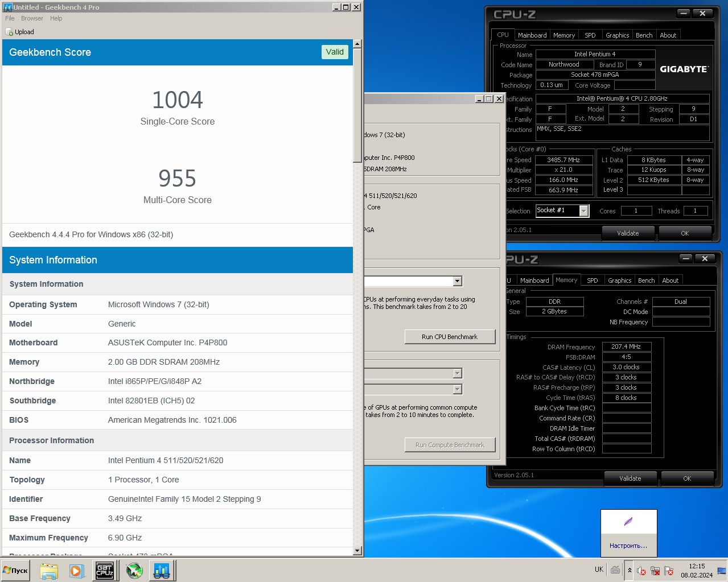Open Graphics tab in lower CPU-Z window

(x=619, y=280)
